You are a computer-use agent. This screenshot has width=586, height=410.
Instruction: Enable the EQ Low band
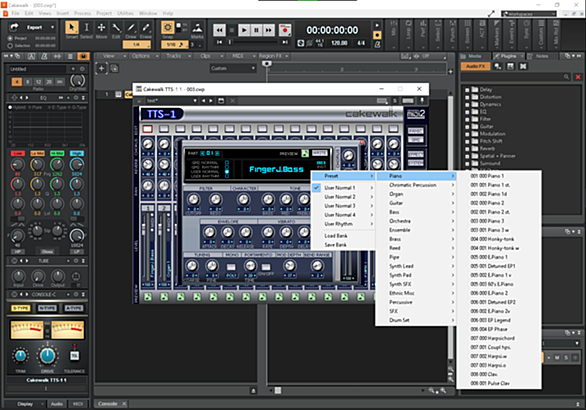(18, 153)
